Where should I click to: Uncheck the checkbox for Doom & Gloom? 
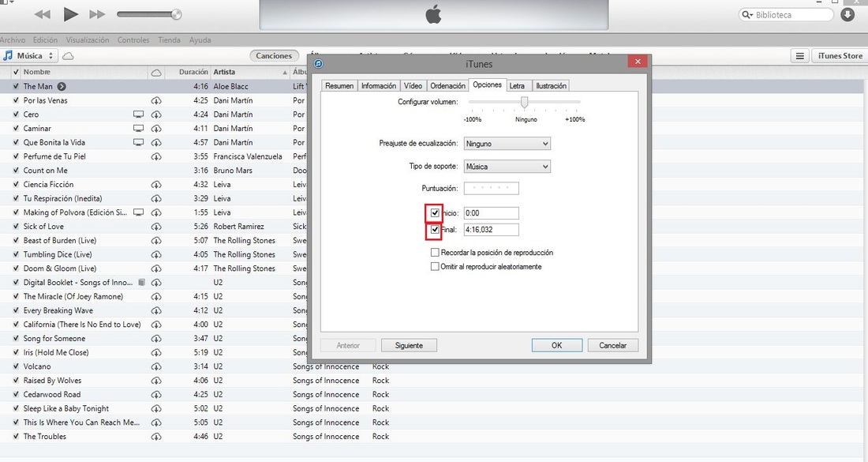pos(16,269)
